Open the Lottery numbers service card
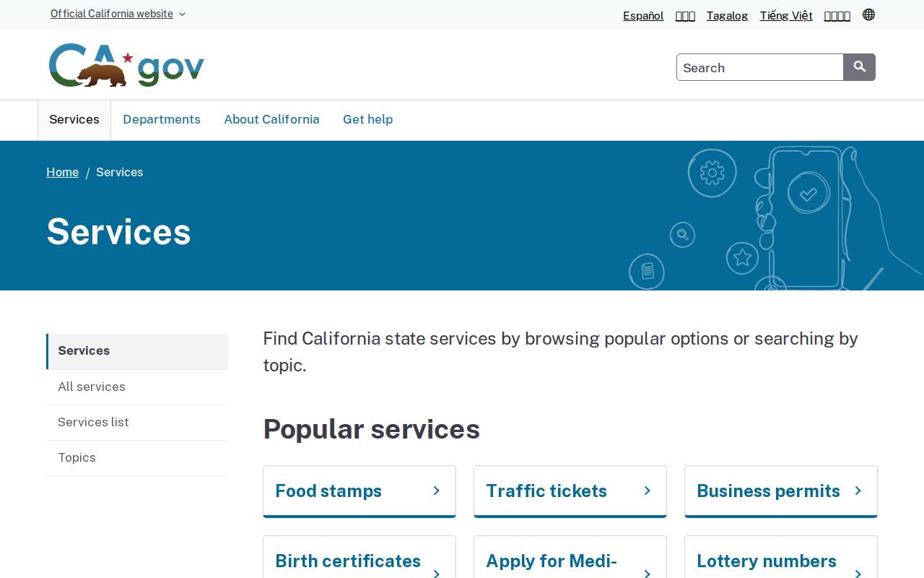This screenshot has width=924, height=578. click(781, 557)
